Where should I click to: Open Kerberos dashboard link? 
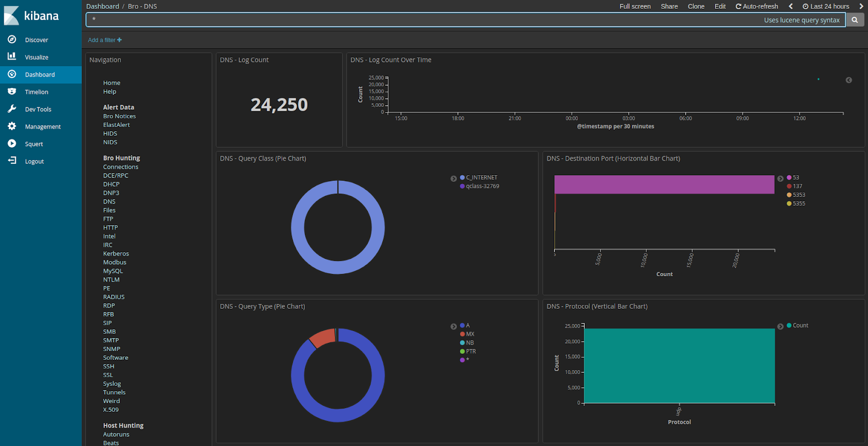click(x=116, y=254)
